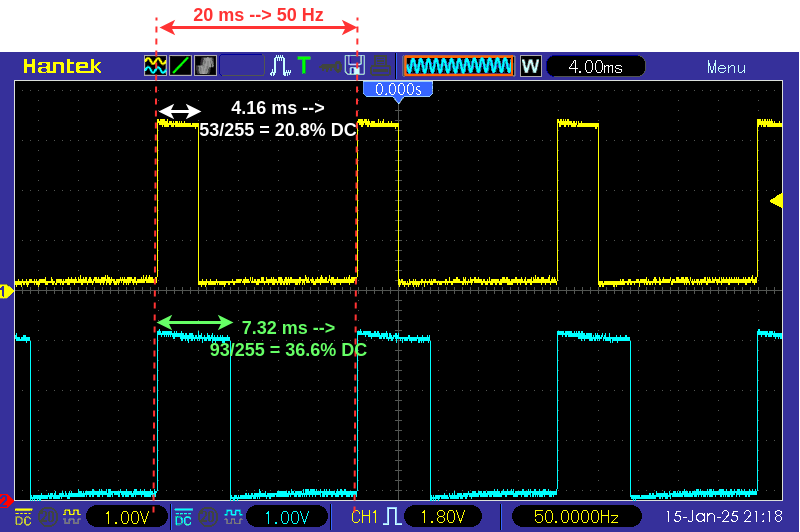The width and height of the screenshot is (800, 532).
Task: Open CH1 1.00V vertical scale setting
Action: [x=128, y=517]
